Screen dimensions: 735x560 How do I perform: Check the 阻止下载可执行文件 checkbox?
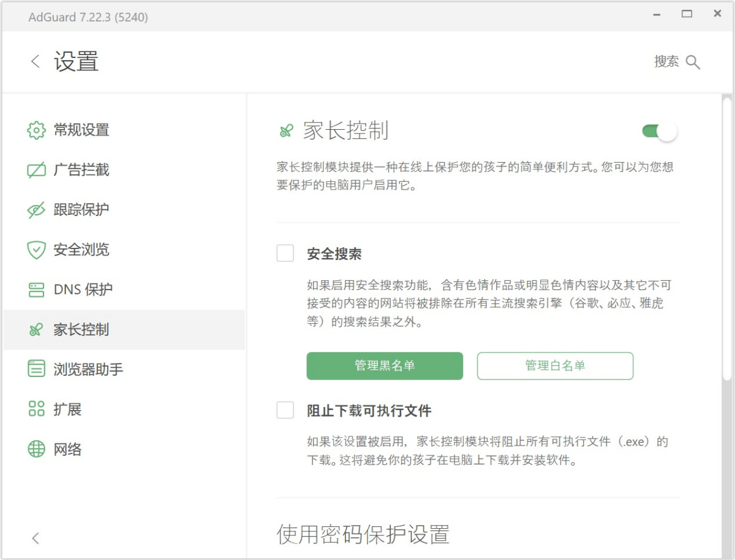(x=285, y=410)
